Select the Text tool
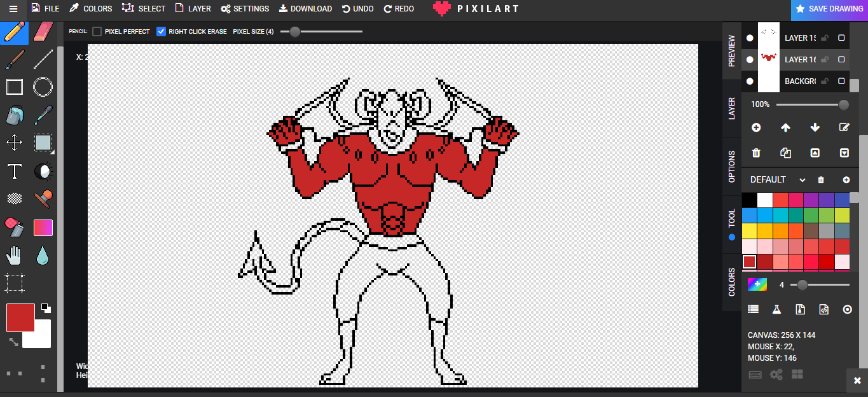The width and height of the screenshot is (868, 397). coord(14,171)
